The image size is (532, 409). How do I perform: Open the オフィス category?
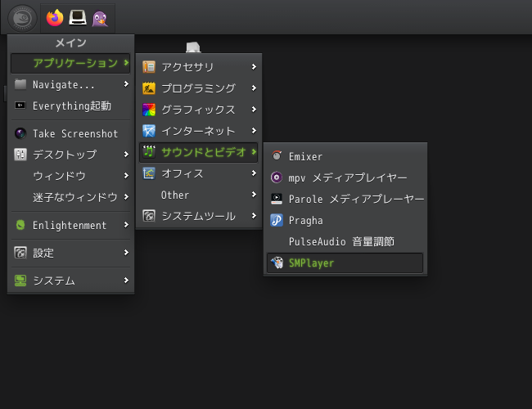point(199,173)
